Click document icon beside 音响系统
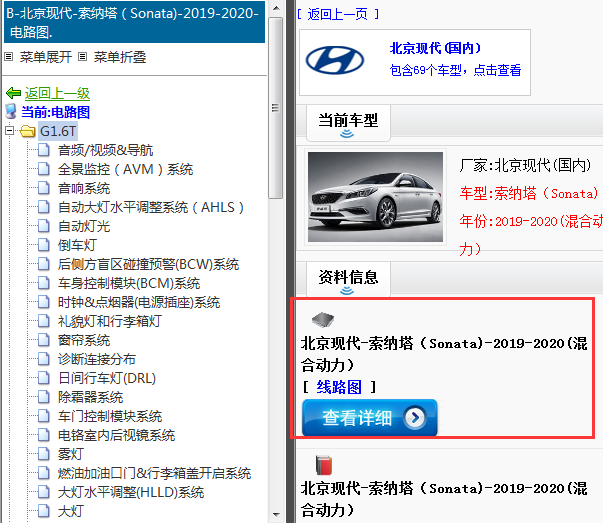Image resolution: width=603 pixels, height=523 pixels. click(43, 188)
